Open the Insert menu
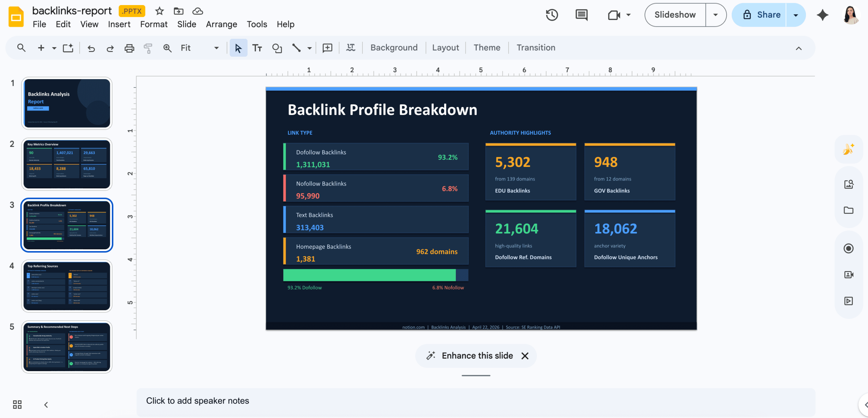The width and height of the screenshot is (868, 418). click(119, 24)
